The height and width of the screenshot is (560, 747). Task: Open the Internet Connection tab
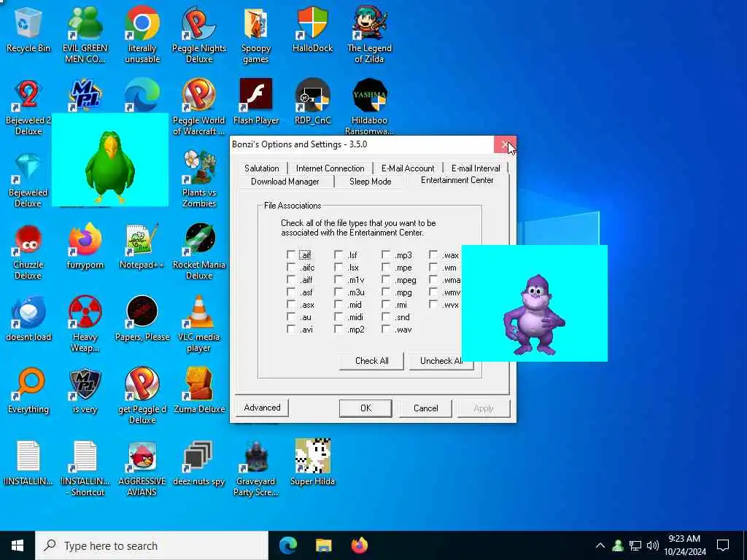(x=330, y=168)
